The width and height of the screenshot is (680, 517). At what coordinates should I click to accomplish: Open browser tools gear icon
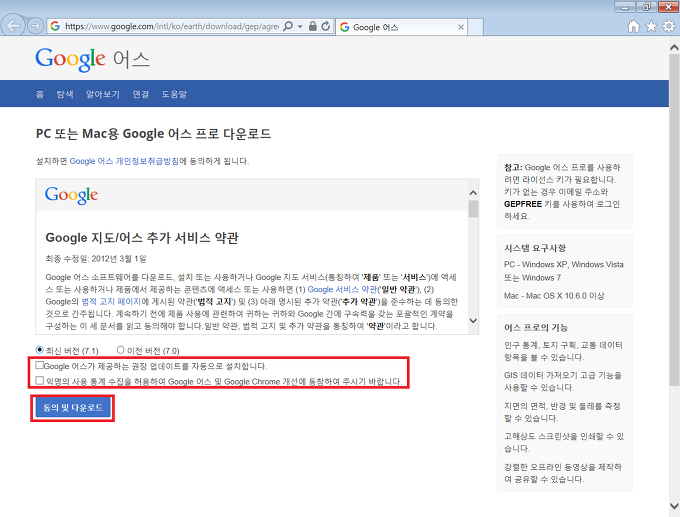point(669,26)
